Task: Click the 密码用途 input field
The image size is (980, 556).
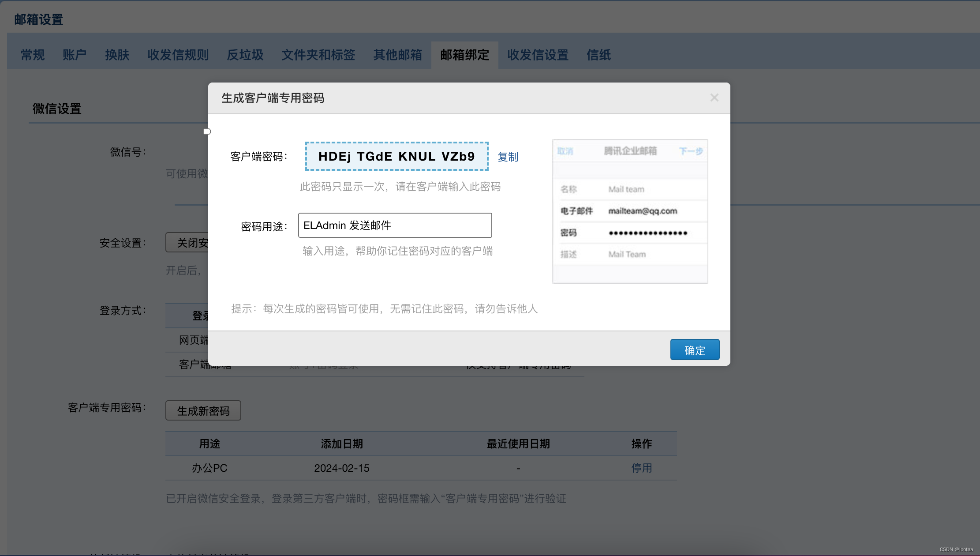Action: pyautogui.click(x=395, y=225)
